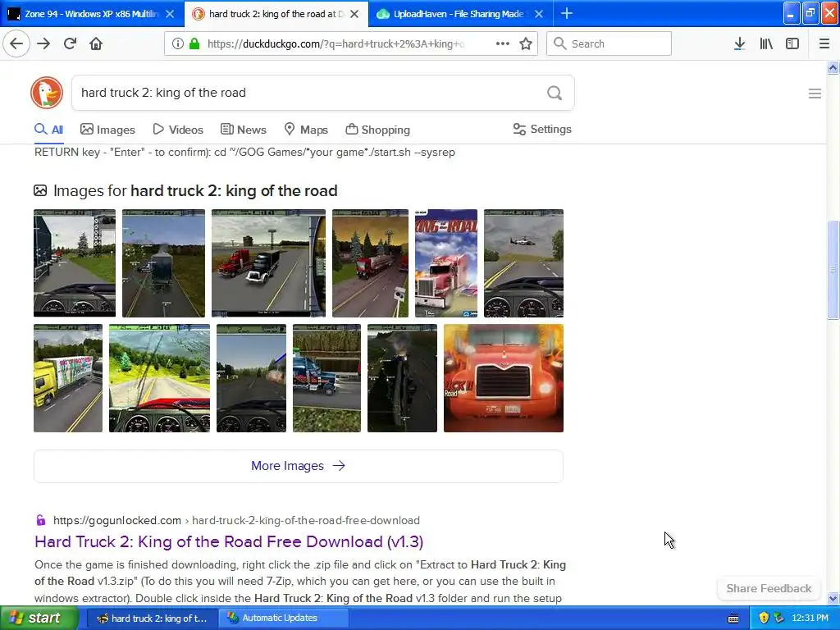Screen dimensions: 840x630
Task: Open Hard Truck 2 Free Download link
Action: [x=229, y=541]
